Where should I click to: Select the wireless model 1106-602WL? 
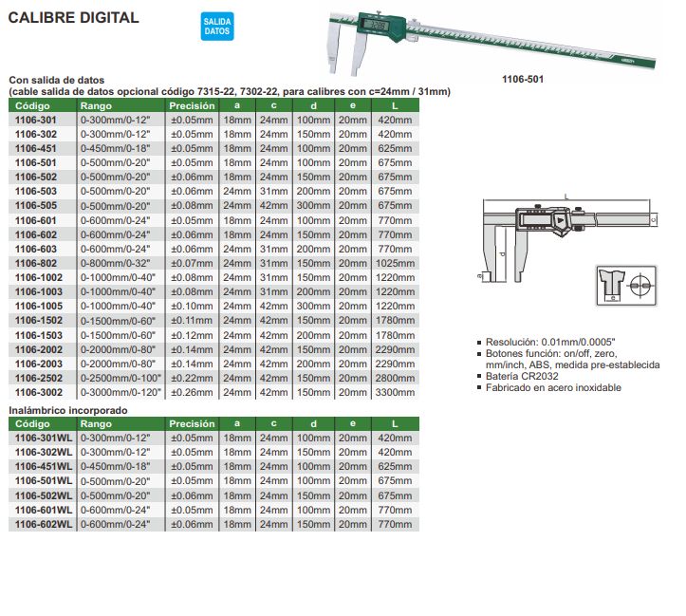[x=42, y=524]
